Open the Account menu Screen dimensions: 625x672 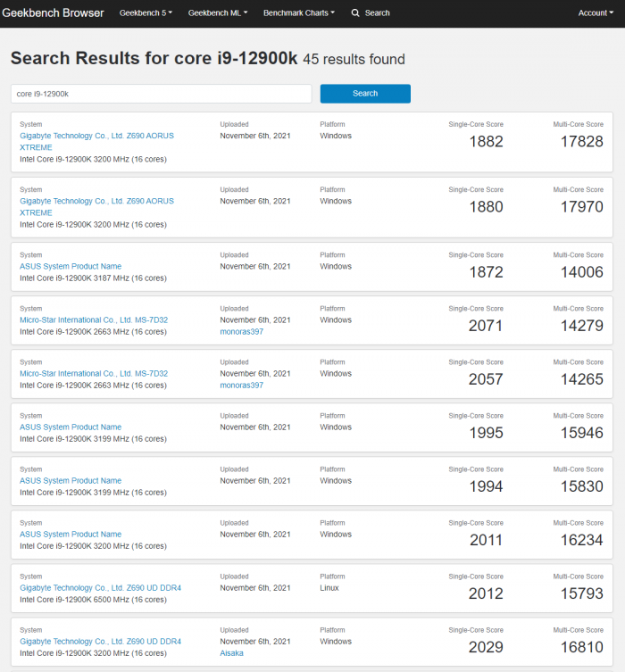click(595, 12)
